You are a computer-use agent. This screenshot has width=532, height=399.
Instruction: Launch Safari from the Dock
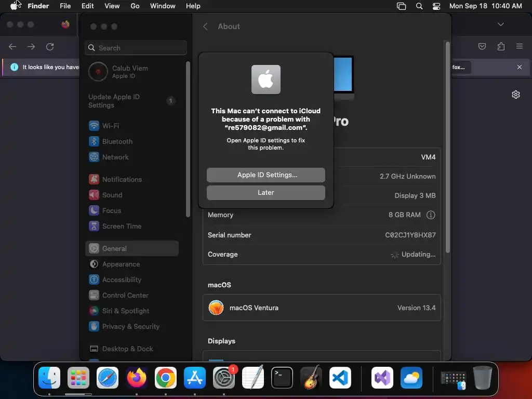(107, 378)
